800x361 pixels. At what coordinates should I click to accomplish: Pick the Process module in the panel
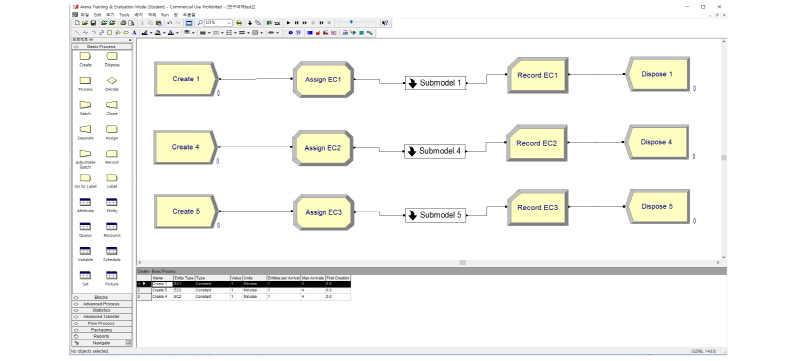(x=85, y=81)
